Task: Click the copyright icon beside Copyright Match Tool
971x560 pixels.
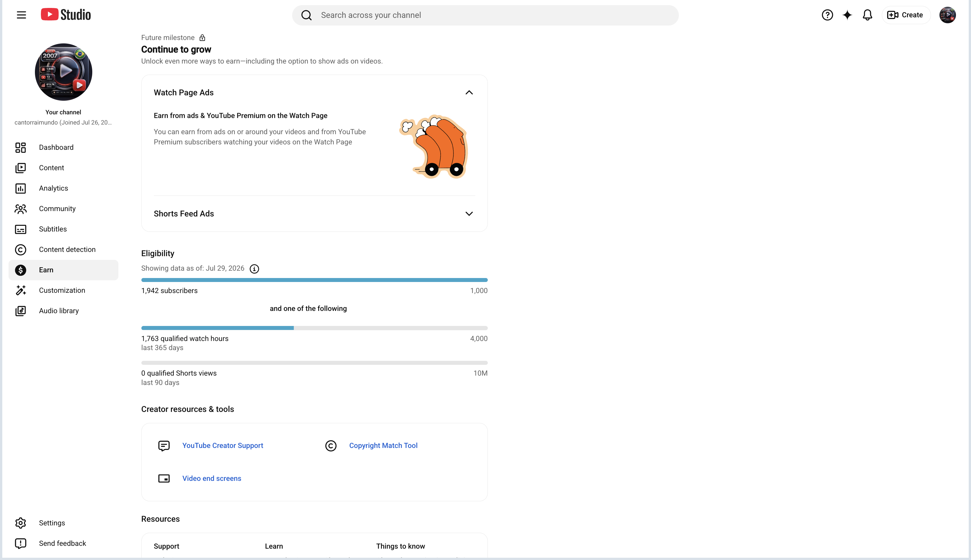Action: (330, 445)
